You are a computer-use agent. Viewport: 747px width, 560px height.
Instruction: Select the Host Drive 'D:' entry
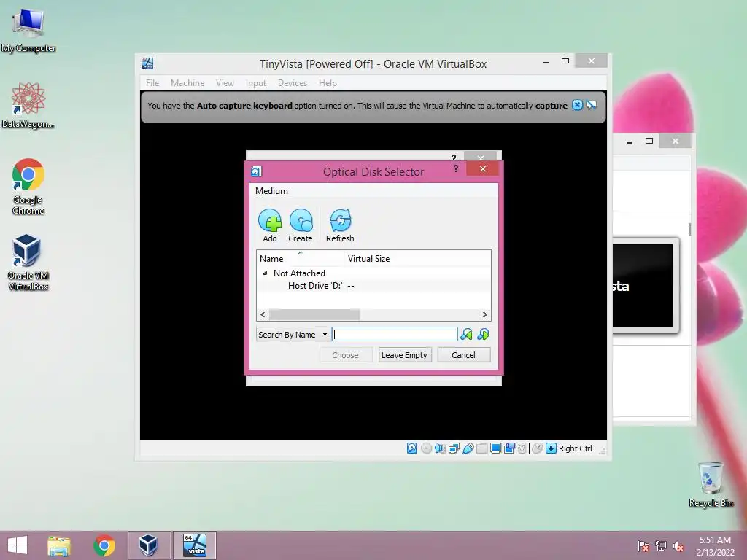point(315,286)
